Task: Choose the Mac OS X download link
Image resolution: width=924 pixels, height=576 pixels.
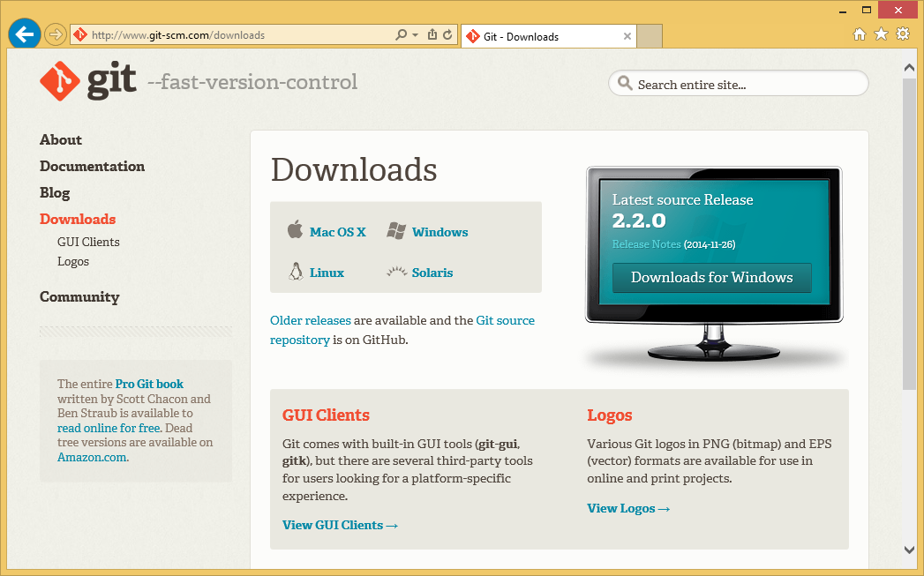Action: (338, 232)
